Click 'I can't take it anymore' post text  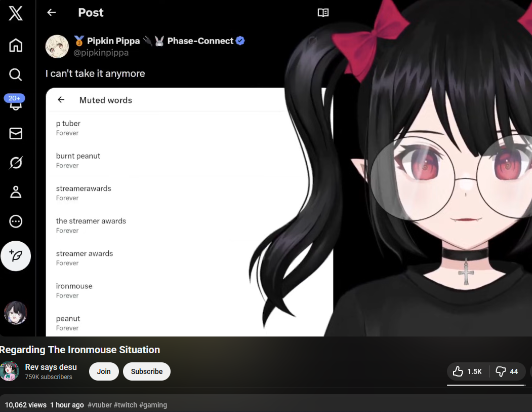pyautogui.click(x=95, y=73)
